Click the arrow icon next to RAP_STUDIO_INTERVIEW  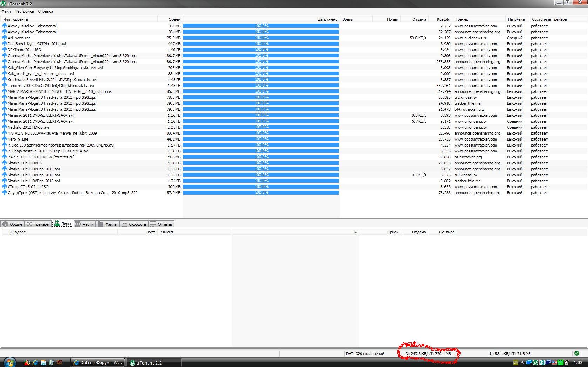5,157
